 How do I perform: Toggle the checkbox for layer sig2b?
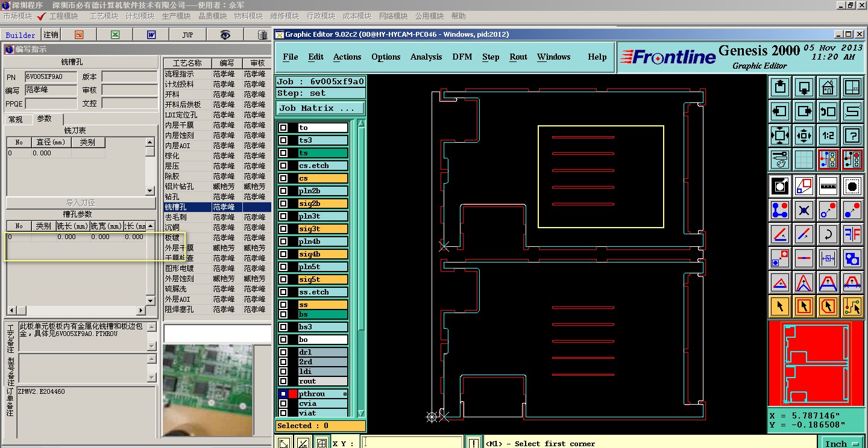click(x=283, y=204)
